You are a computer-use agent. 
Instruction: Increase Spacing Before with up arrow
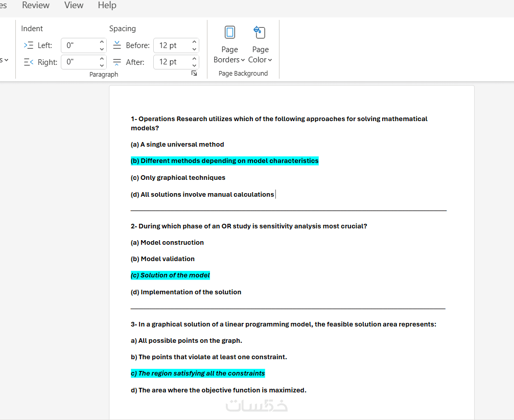click(194, 42)
